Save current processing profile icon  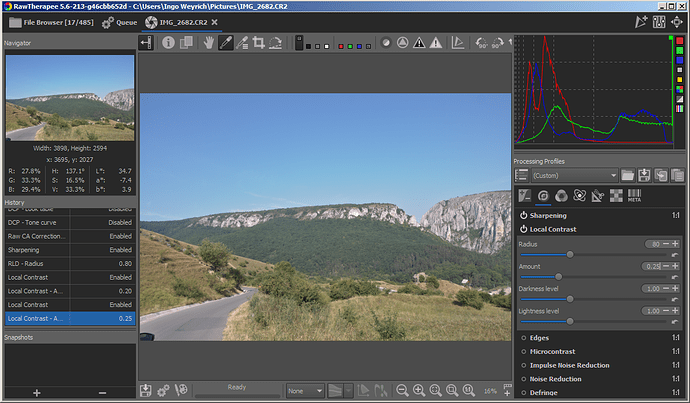pyautogui.click(x=644, y=175)
